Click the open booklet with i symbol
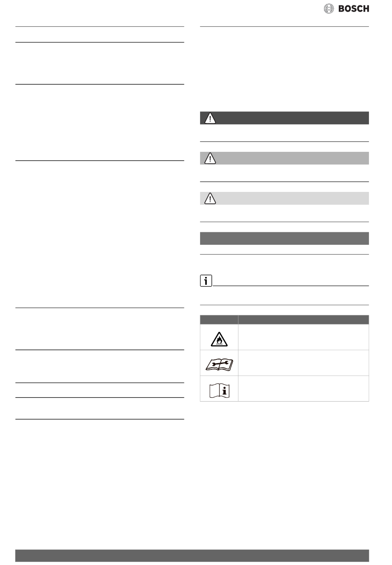The width and height of the screenshot is (392, 565). click(x=219, y=389)
